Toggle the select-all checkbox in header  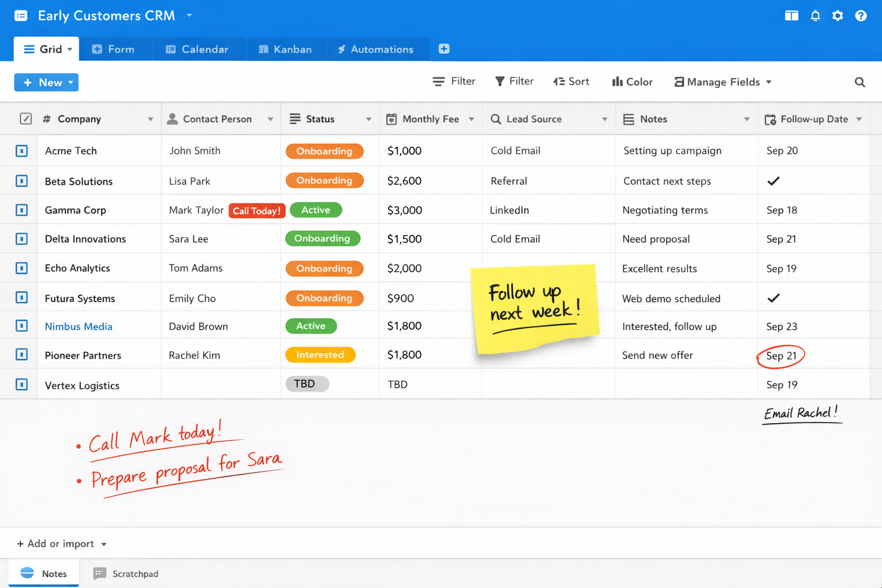(x=26, y=119)
